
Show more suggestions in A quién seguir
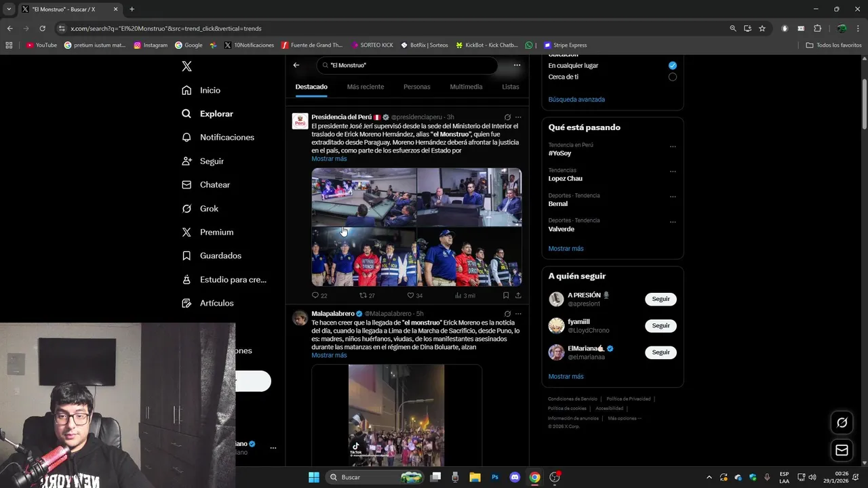pos(566,376)
